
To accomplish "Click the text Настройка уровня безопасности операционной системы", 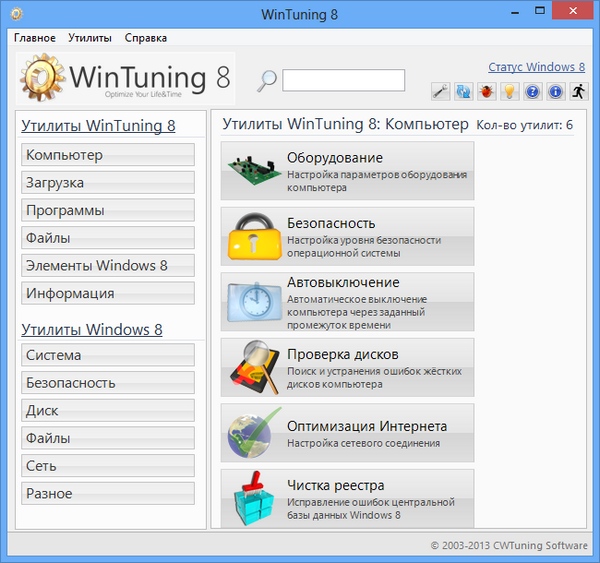I will pos(364,246).
